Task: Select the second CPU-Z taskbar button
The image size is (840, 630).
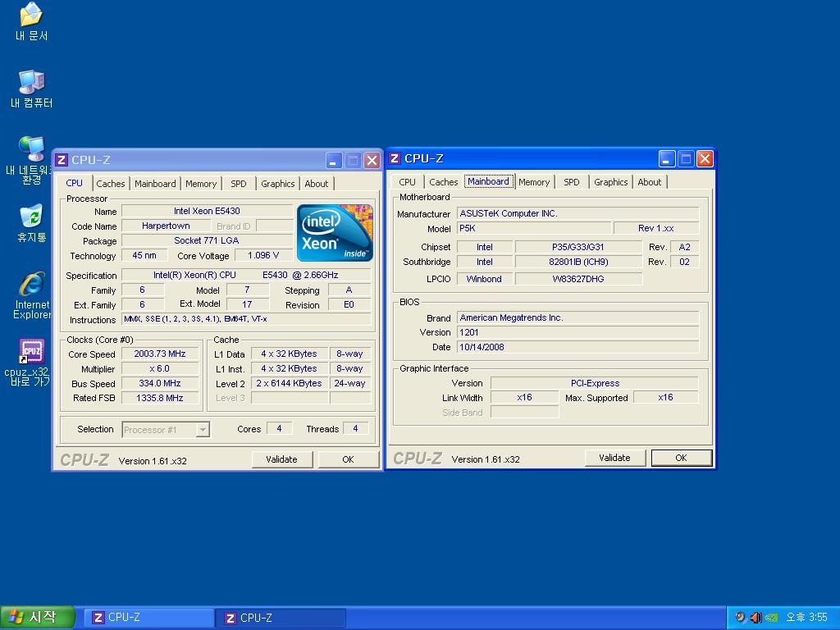Action: (280, 618)
